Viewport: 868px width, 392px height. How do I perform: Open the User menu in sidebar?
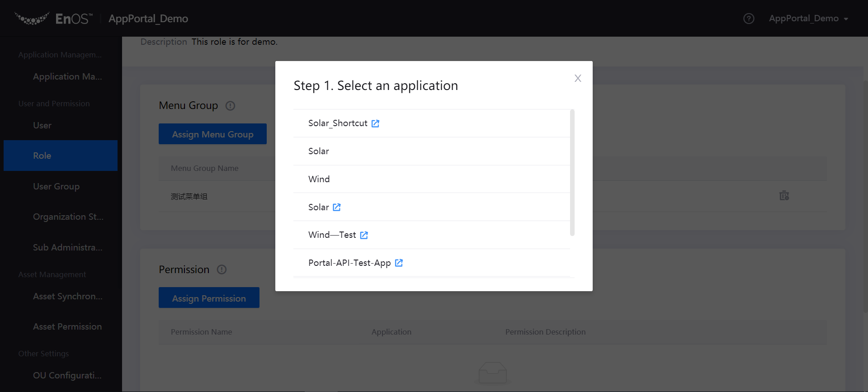click(x=42, y=125)
